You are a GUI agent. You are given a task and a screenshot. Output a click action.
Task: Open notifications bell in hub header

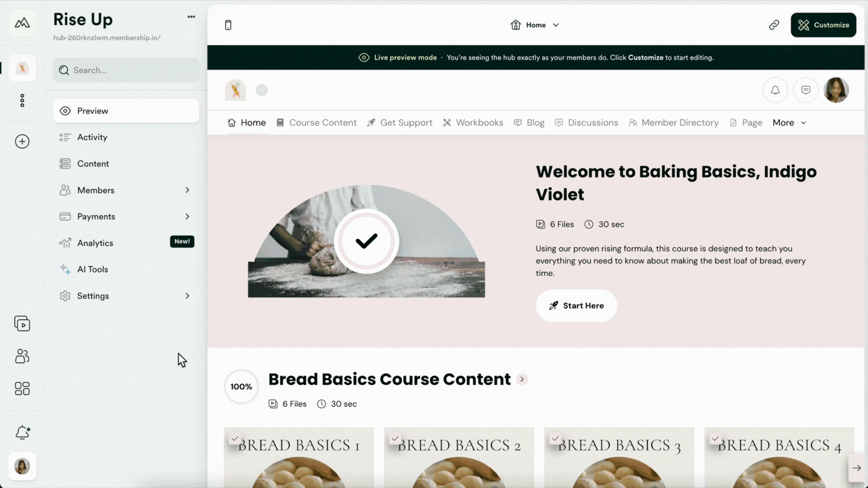coord(775,90)
